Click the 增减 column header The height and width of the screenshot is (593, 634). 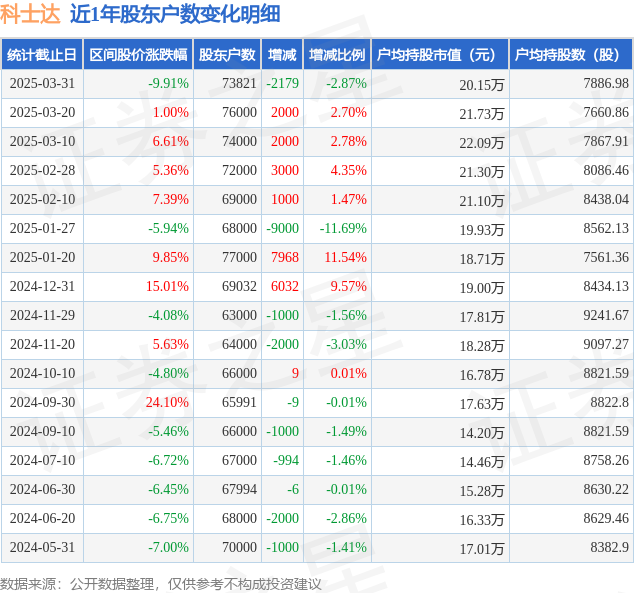click(x=282, y=55)
